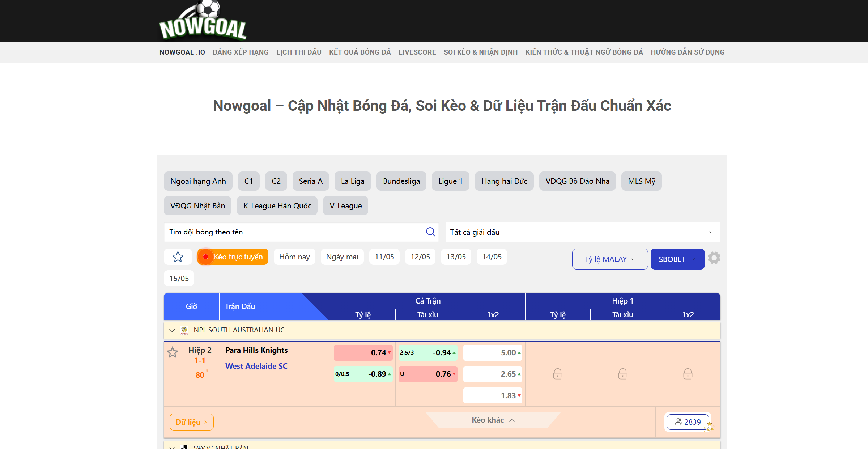Switch to the 15/05 date tab
Image resolution: width=868 pixels, height=449 pixels.
click(x=179, y=279)
